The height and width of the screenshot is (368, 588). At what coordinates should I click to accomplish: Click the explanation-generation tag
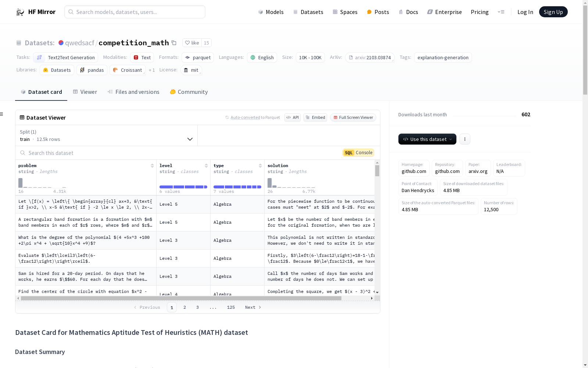443,57
